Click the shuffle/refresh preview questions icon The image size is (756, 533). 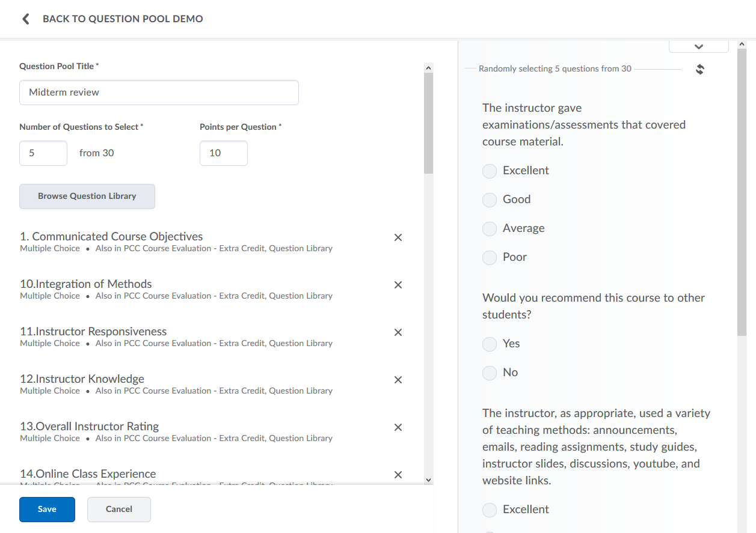[x=699, y=69]
